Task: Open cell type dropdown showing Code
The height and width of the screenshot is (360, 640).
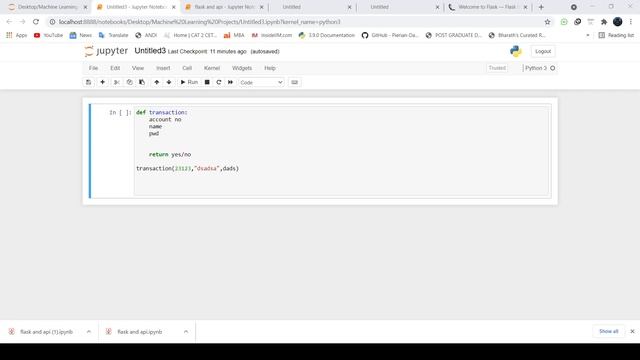Action: (x=261, y=82)
